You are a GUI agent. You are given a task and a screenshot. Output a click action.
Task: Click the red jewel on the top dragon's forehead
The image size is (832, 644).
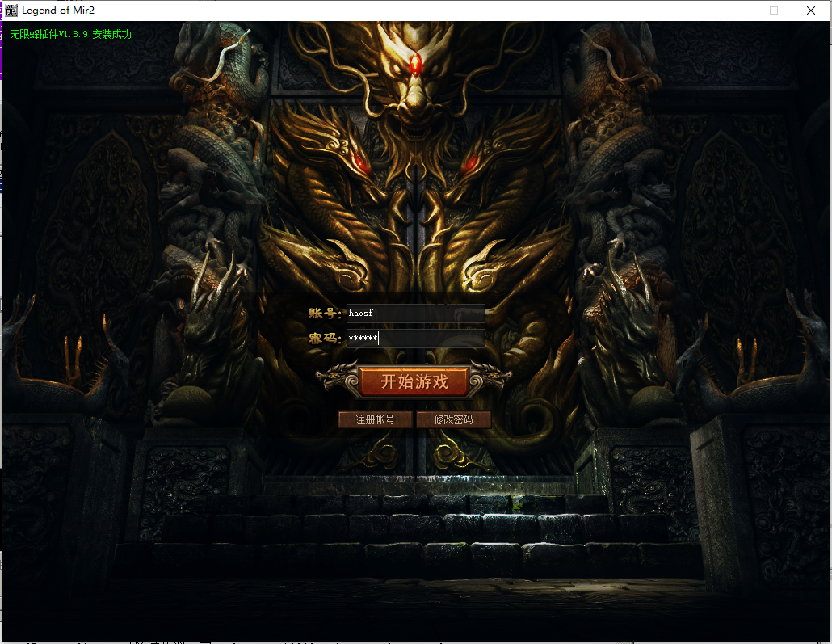click(416, 64)
